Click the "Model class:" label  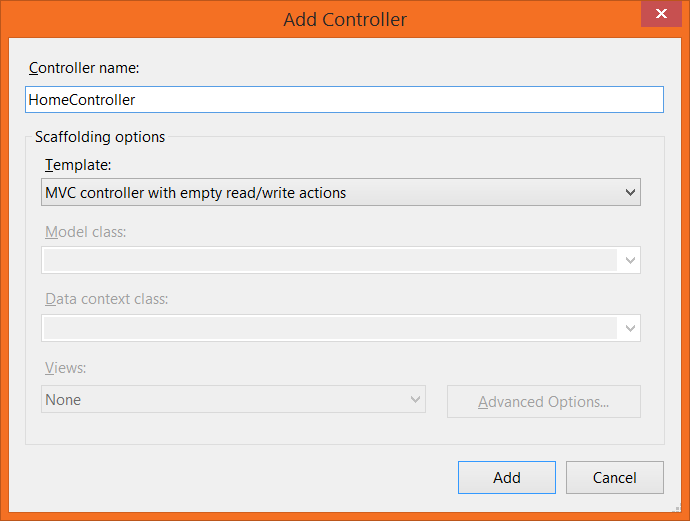point(86,232)
